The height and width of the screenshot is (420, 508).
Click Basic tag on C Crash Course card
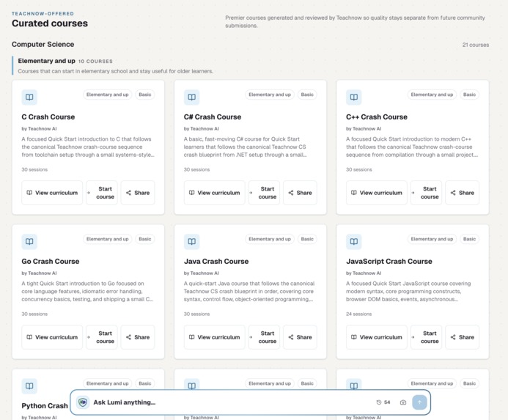145,95
